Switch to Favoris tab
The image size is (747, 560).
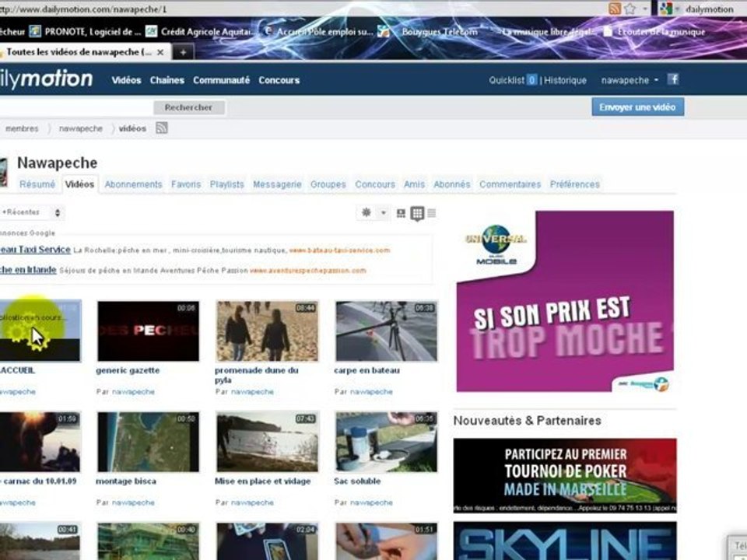point(186,184)
